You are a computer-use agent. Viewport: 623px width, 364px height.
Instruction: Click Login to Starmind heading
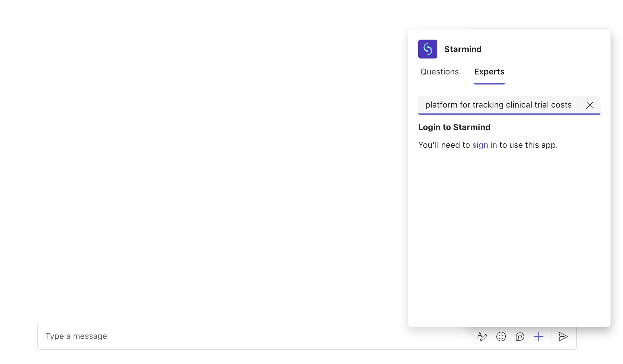(x=454, y=127)
